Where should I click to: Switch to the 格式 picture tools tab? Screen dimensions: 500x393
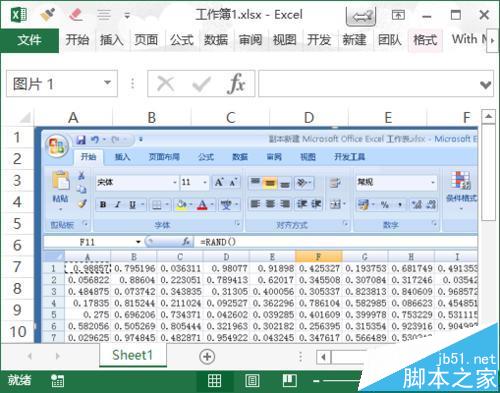click(x=425, y=40)
